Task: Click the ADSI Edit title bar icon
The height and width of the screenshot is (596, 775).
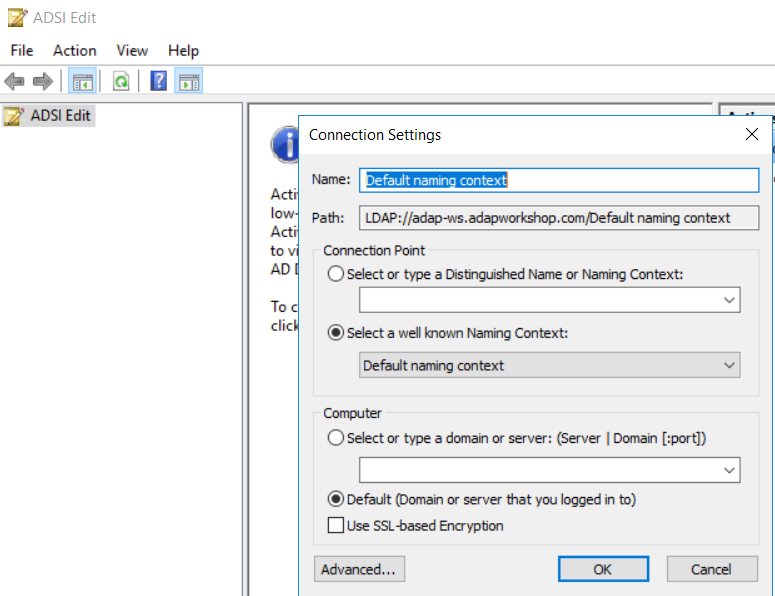Action: pos(17,18)
